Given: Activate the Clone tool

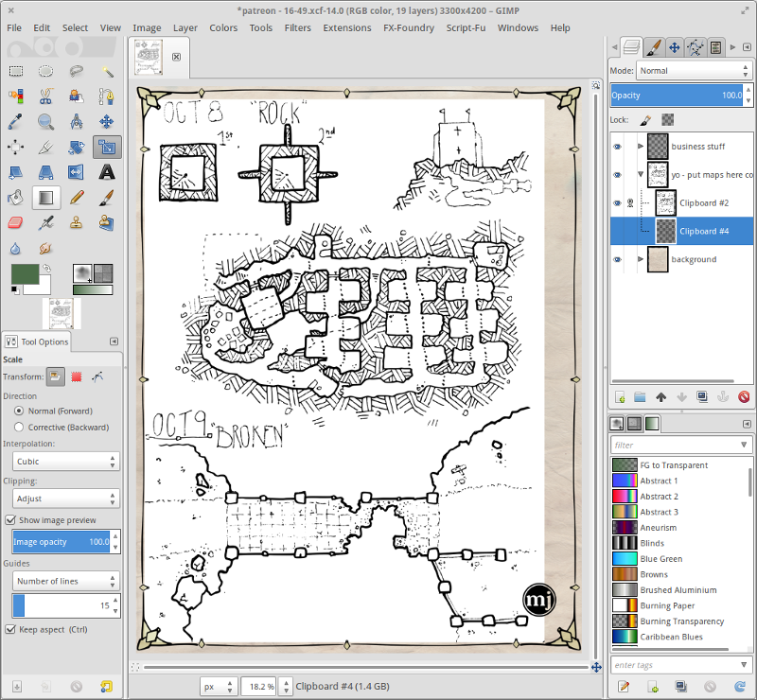Looking at the screenshot, I should coord(76,222).
